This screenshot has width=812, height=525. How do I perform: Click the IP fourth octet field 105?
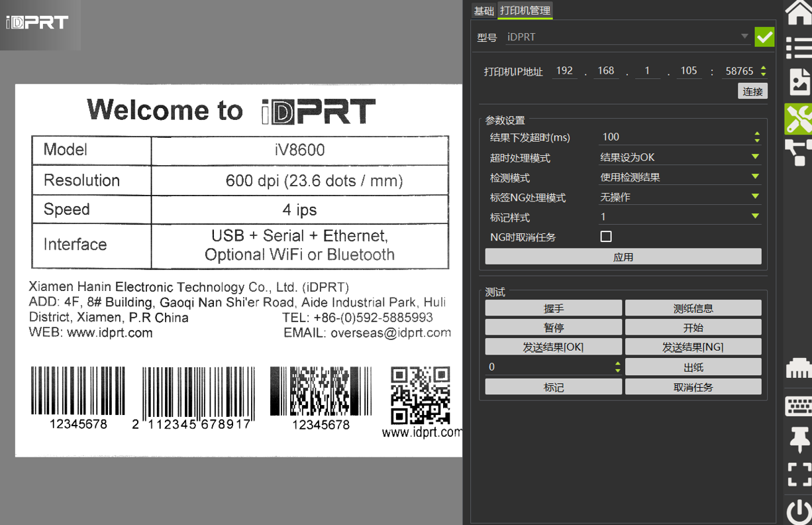689,71
